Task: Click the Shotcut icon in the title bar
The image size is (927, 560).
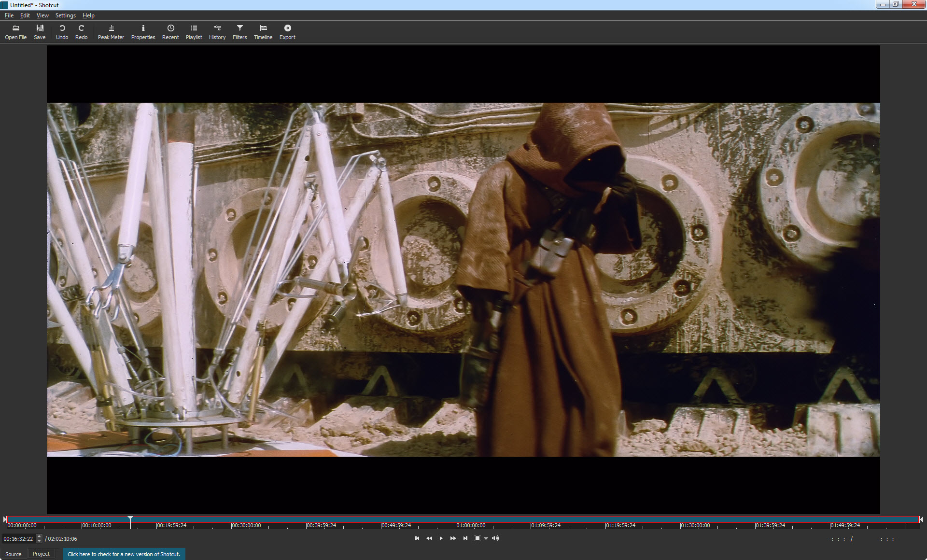Action: 4,5
